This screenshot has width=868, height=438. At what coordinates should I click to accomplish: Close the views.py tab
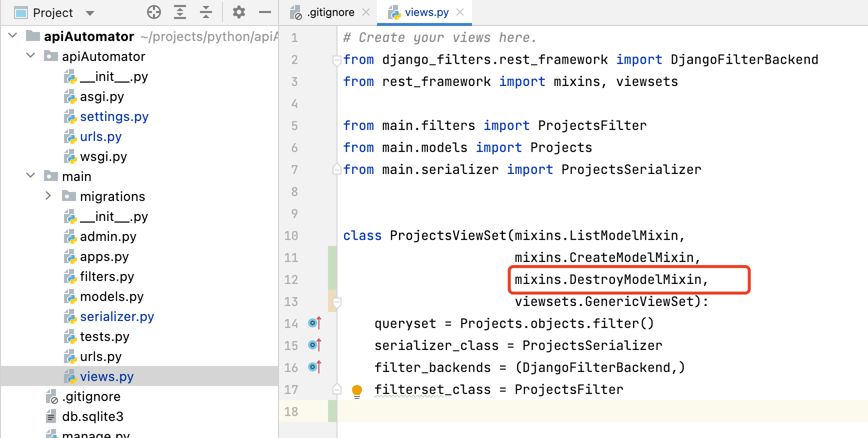click(460, 12)
